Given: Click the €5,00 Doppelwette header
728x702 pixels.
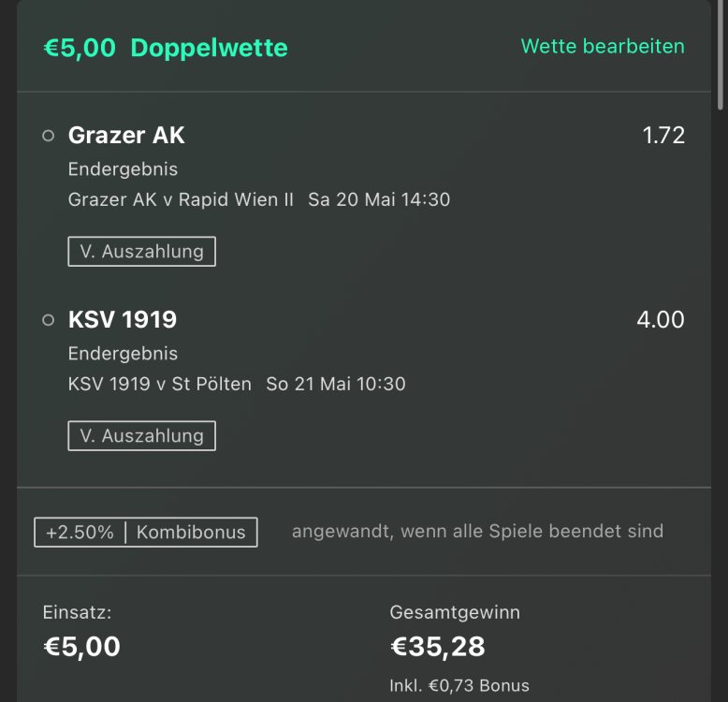Looking at the screenshot, I should 166,48.
